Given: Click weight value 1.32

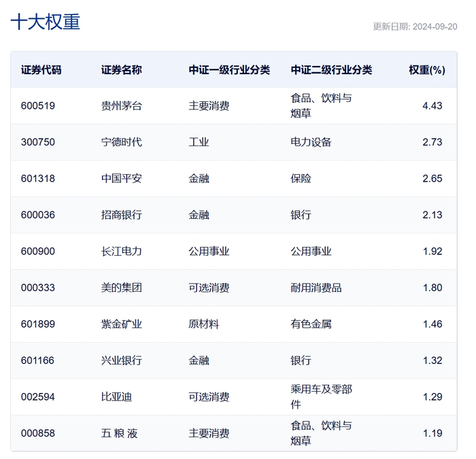Looking at the screenshot, I should (432, 360).
